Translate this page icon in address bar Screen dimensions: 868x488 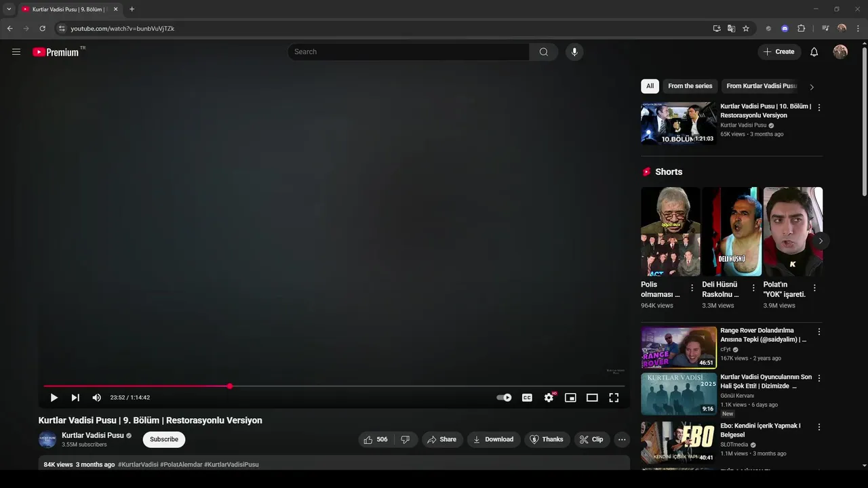tap(731, 28)
